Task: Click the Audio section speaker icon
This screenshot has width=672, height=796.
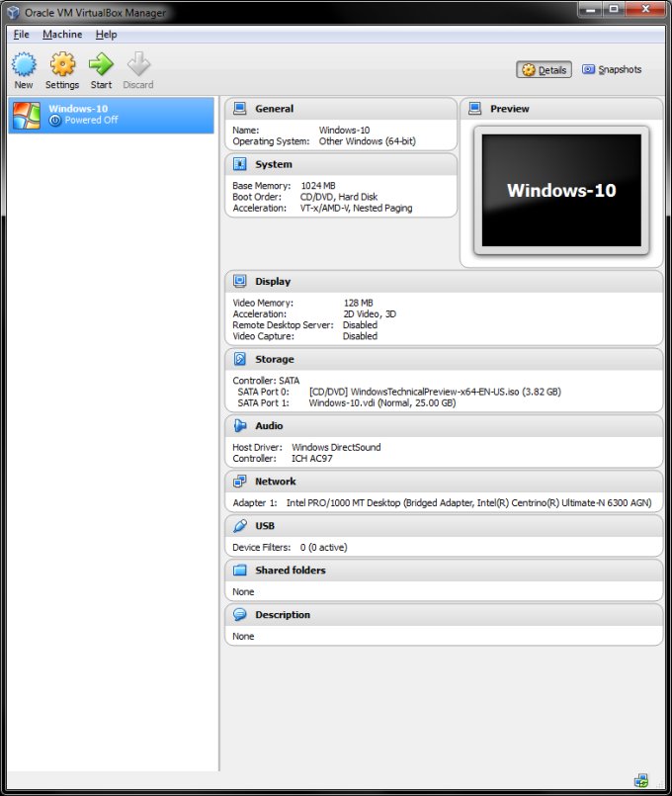Action: [x=240, y=425]
